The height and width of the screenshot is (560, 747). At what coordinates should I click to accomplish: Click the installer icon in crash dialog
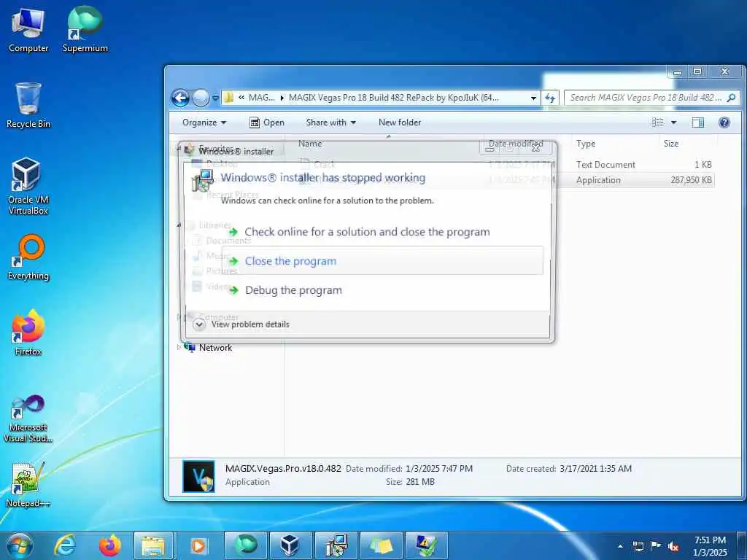coord(203,182)
